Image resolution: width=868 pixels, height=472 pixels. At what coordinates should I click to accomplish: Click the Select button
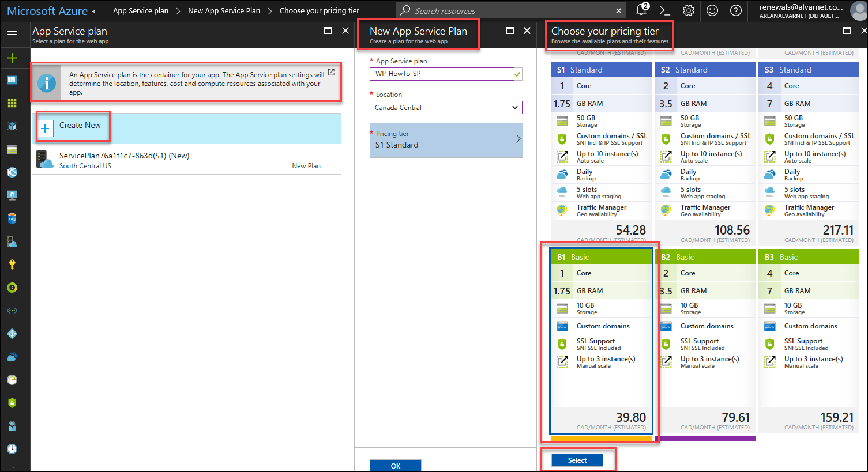point(577,460)
